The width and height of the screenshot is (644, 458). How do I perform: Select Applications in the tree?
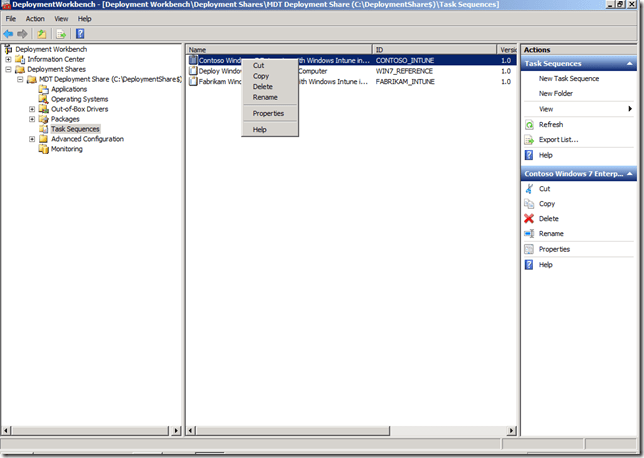point(69,89)
